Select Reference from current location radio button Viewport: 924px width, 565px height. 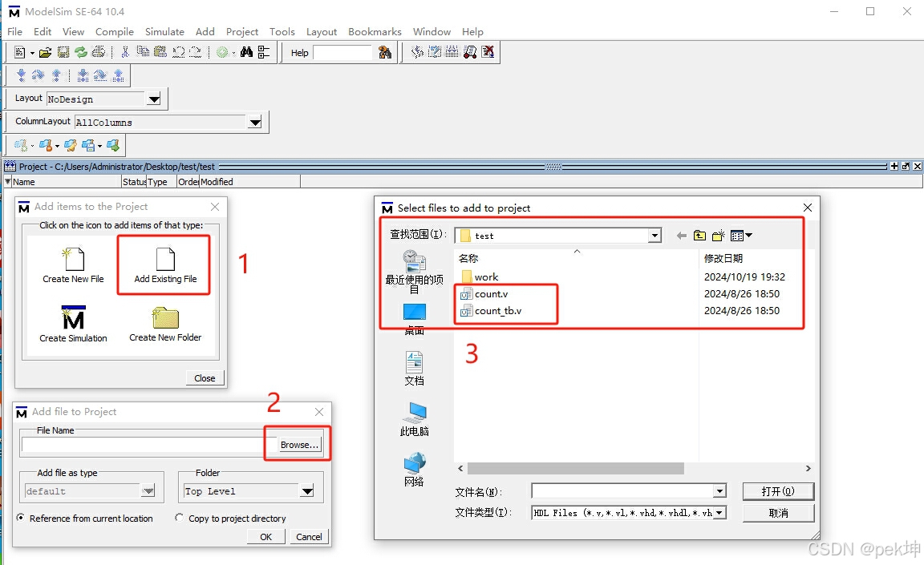pos(21,518)
